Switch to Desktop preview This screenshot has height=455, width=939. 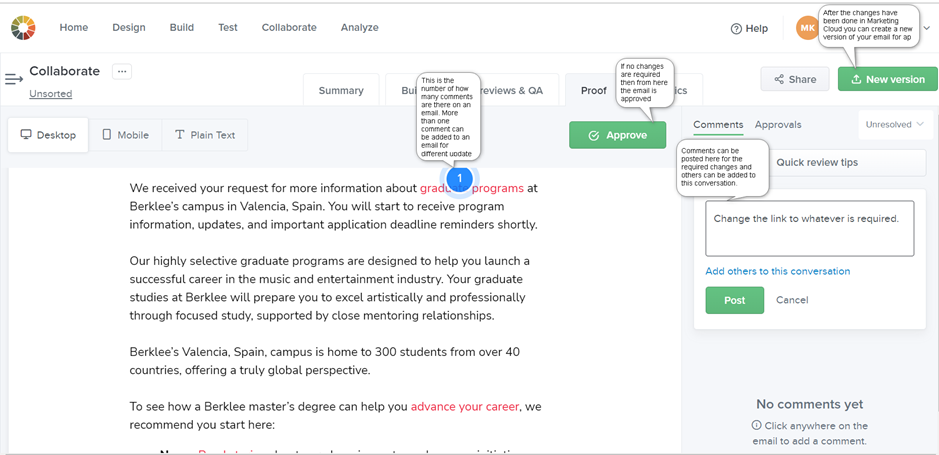click(49, 135)
